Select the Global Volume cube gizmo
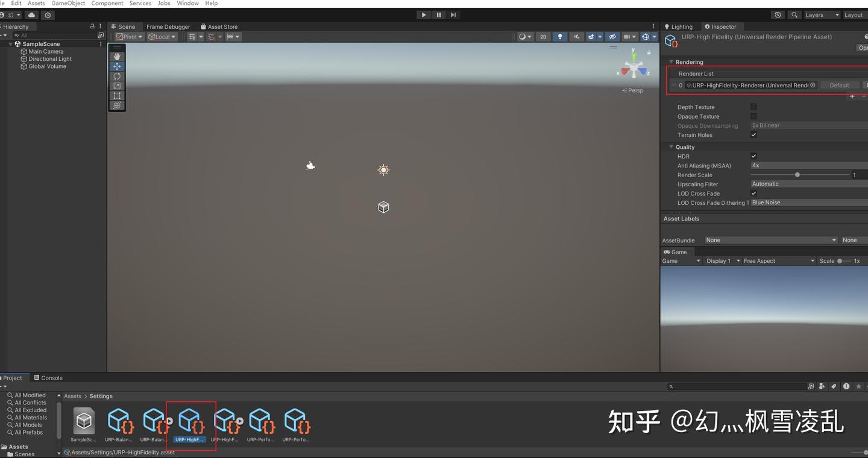868x458 pixels. [x=383, y=207]
